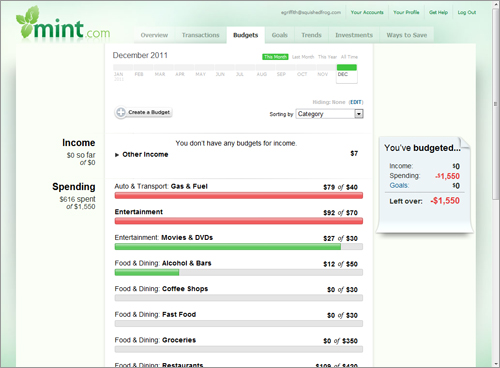Screen dimensions: 500x368
Task: Click the Groceries budget label
Action: coord(155,340)
